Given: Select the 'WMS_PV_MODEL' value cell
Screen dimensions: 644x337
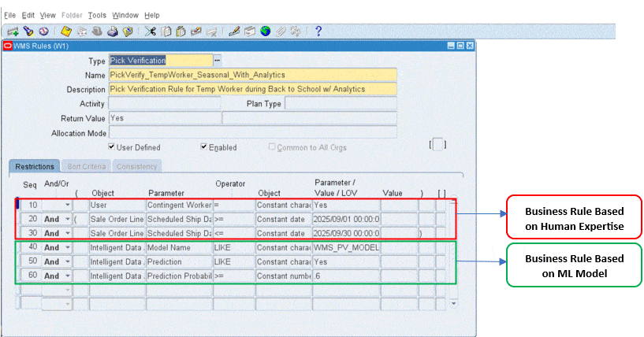Looking at the screenshot, I should 346,247.
